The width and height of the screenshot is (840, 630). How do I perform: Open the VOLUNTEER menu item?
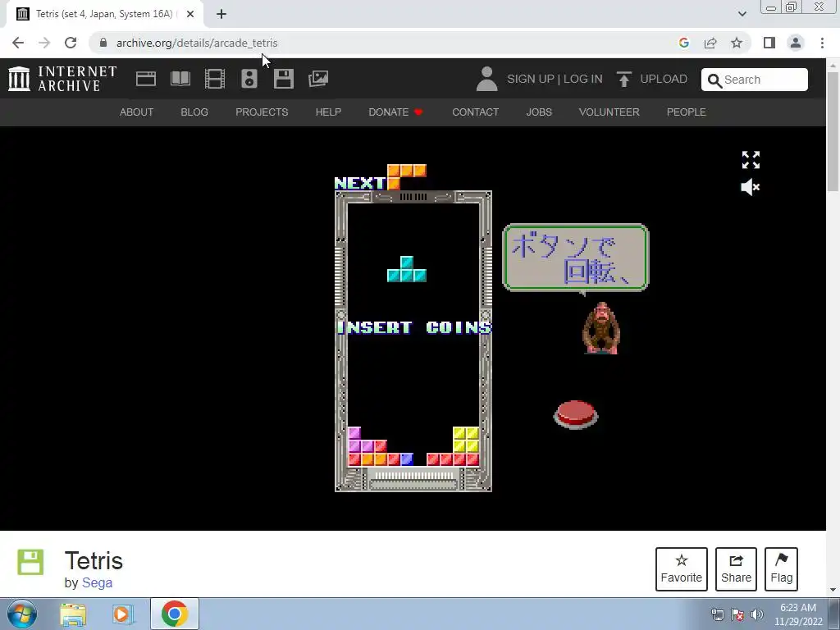[x=609, y=112]
